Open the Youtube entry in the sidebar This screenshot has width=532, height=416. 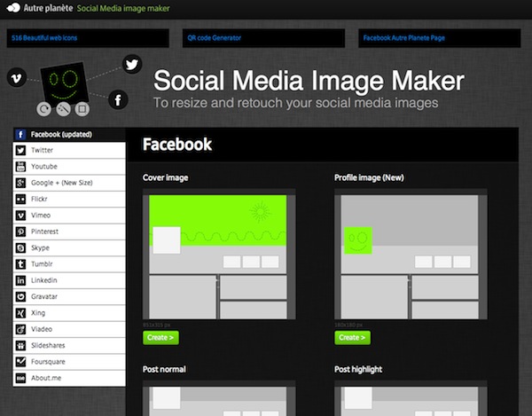[x=69, y=167]
